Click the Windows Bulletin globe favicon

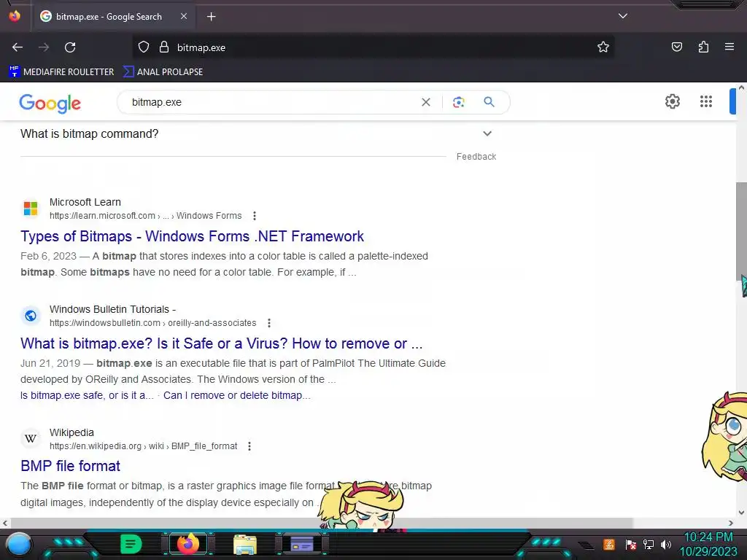31,316
